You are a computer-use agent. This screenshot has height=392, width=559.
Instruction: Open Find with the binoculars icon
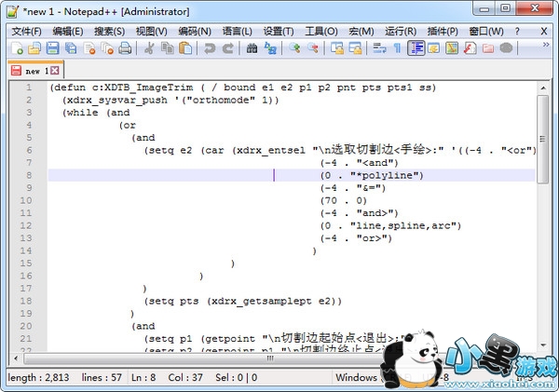tap(252, 47)
